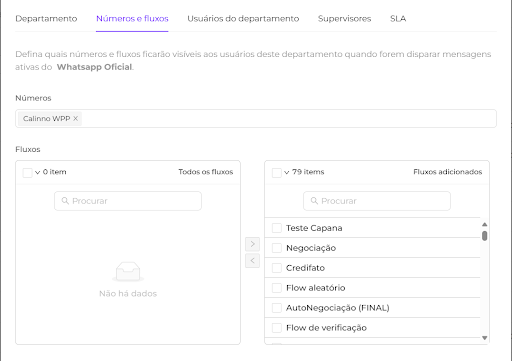Open the Usuários do departamento tab
The width and height of the screenshot is (512, 361).
click(x=243, y=19)
